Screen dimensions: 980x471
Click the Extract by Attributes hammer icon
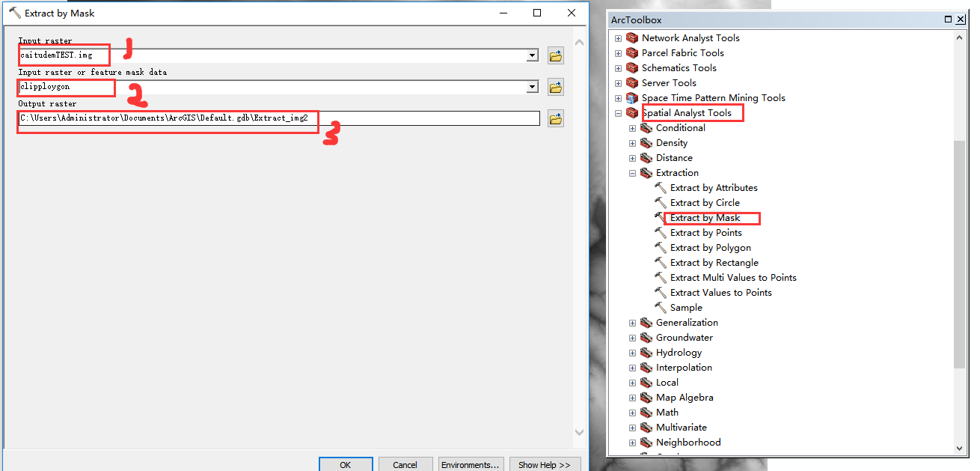pos(661,188)
